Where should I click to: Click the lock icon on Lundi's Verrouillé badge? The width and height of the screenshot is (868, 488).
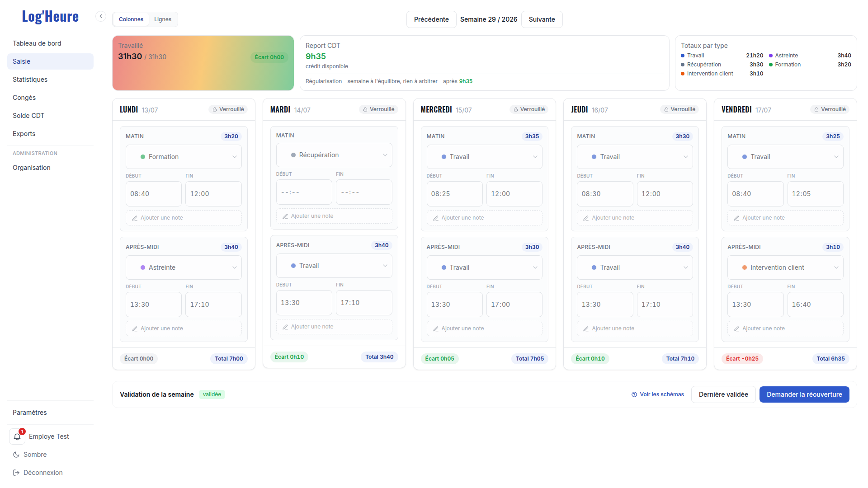click(215, 109)
